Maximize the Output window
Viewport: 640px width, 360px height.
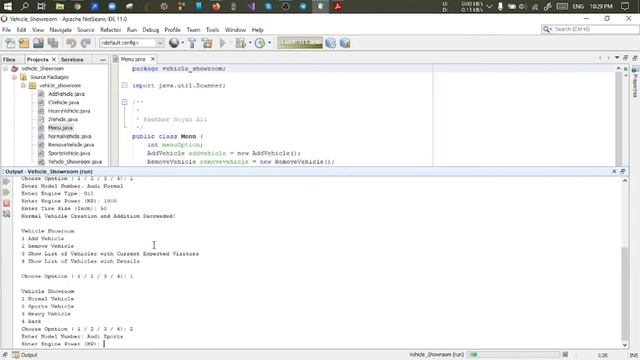[622, 171]
